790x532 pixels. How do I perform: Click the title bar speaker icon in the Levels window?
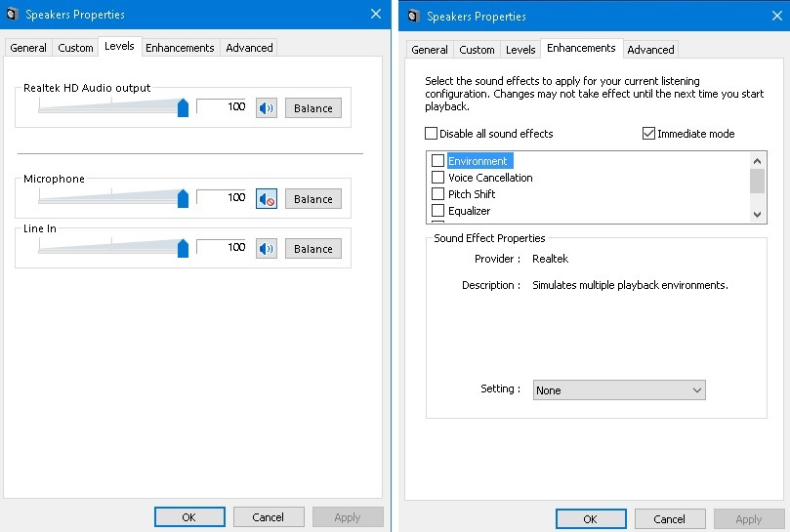point(11,15)
